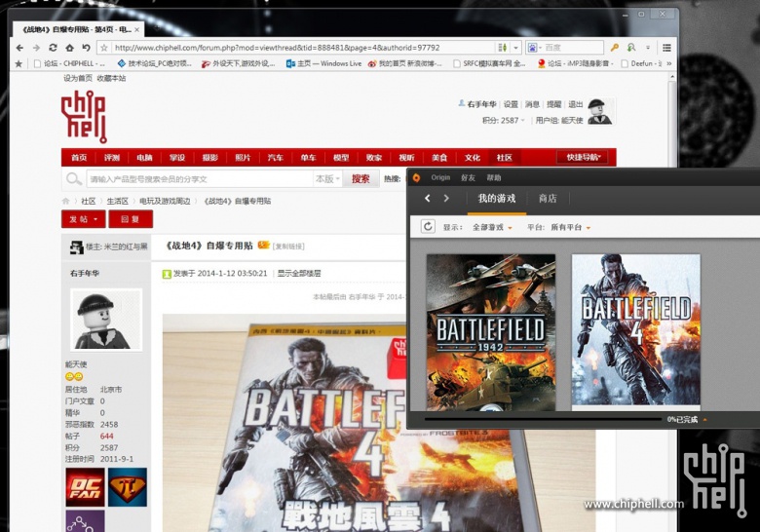The height and width of the screenshot is (532, 760).
Task: Click the magnifier icon in forum search
Action: (74, 178)
